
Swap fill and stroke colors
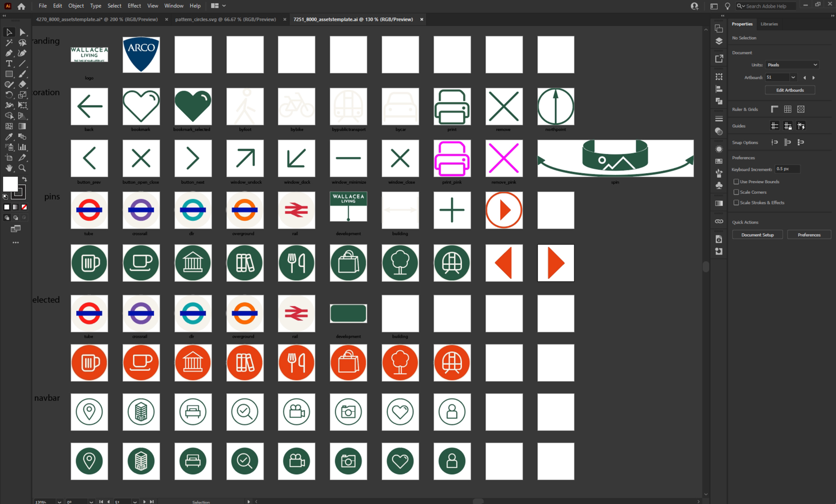24,179
